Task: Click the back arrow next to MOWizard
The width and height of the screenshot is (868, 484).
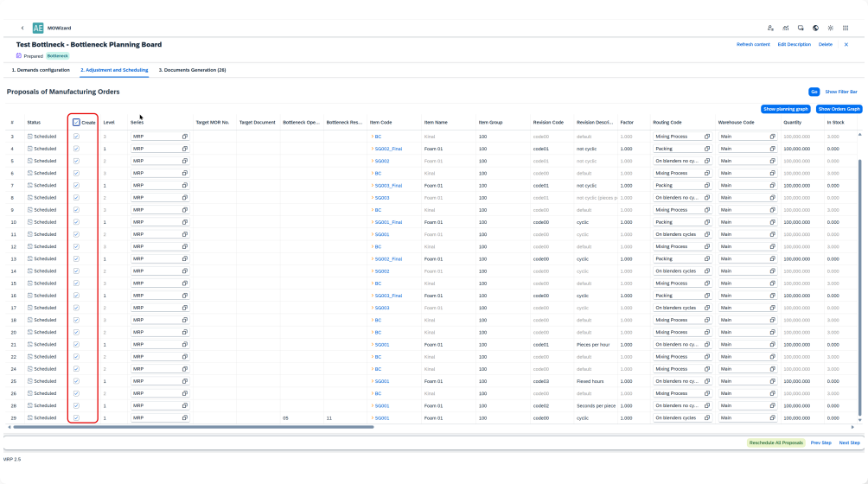Action: pyautogui.click(x=22, y=28)
